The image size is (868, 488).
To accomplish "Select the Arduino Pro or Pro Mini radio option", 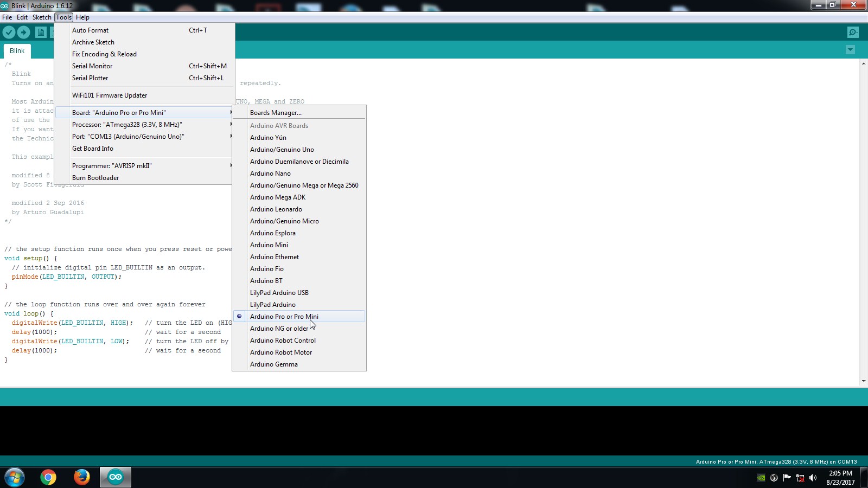I will 299,317.
